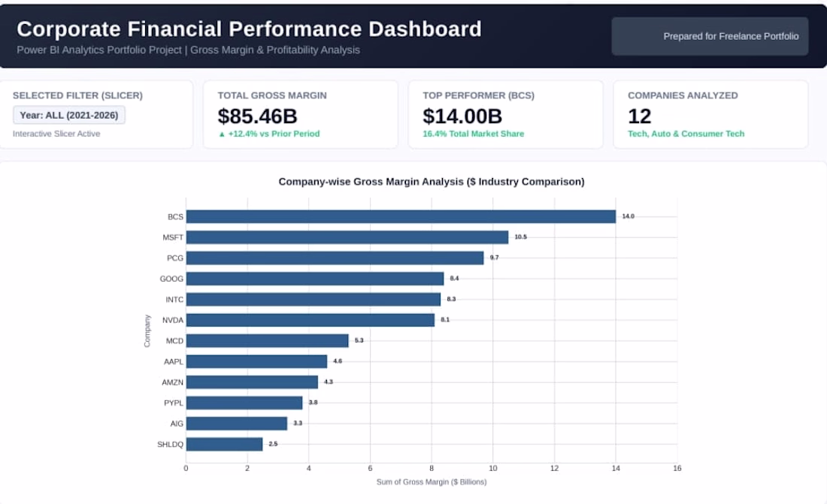The width and height of the screenshot is (827, 504).
Task: Select the '9.7' data label beside the PCG bar
Action: click(x=494, y=258)
